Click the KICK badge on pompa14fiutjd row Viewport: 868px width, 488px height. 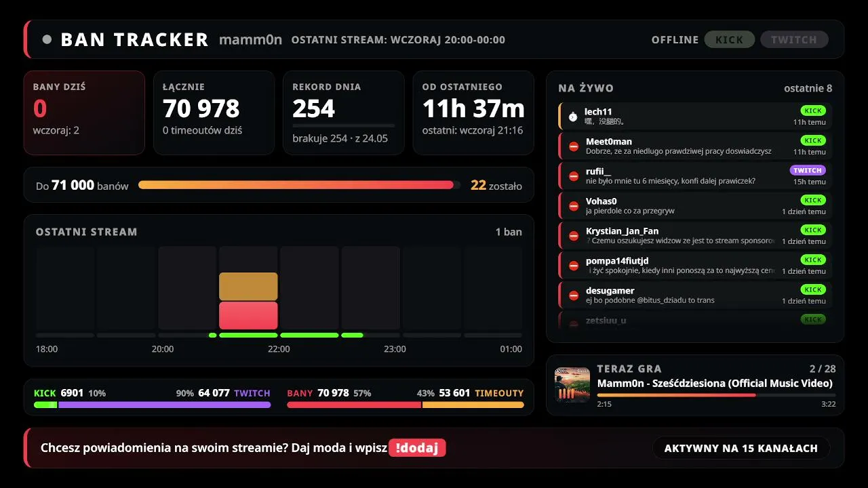[x=813, y=260]
